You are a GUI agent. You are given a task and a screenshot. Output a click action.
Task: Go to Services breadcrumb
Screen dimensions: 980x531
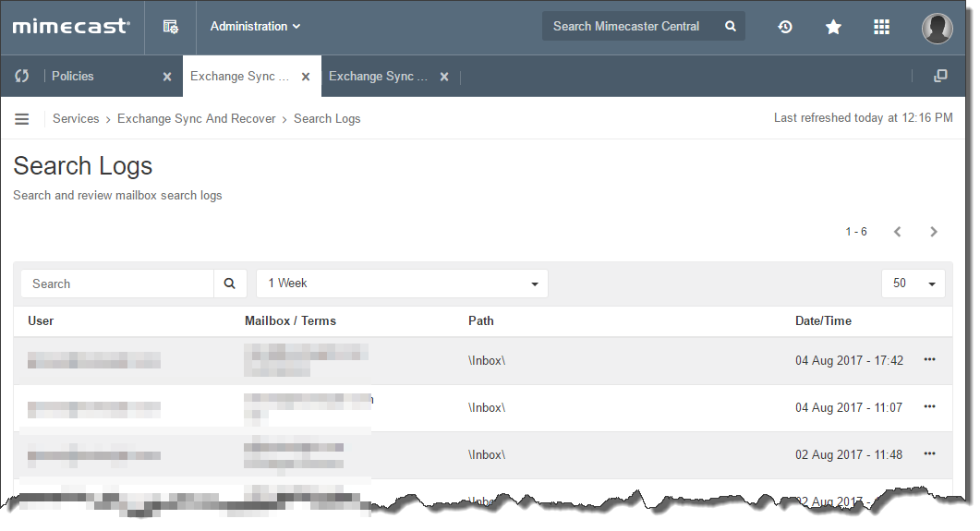coord(76,119)
